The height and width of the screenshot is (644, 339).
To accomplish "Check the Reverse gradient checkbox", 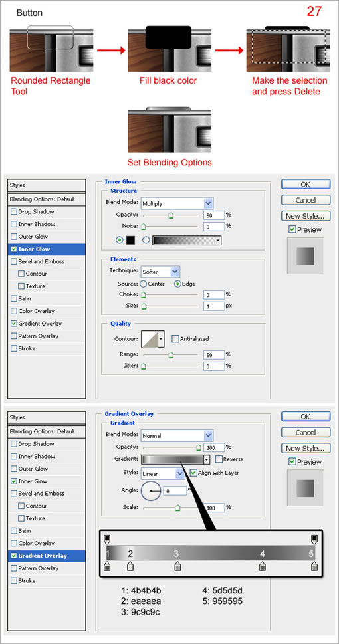I will pyautogui.click(x=219, y=459).
